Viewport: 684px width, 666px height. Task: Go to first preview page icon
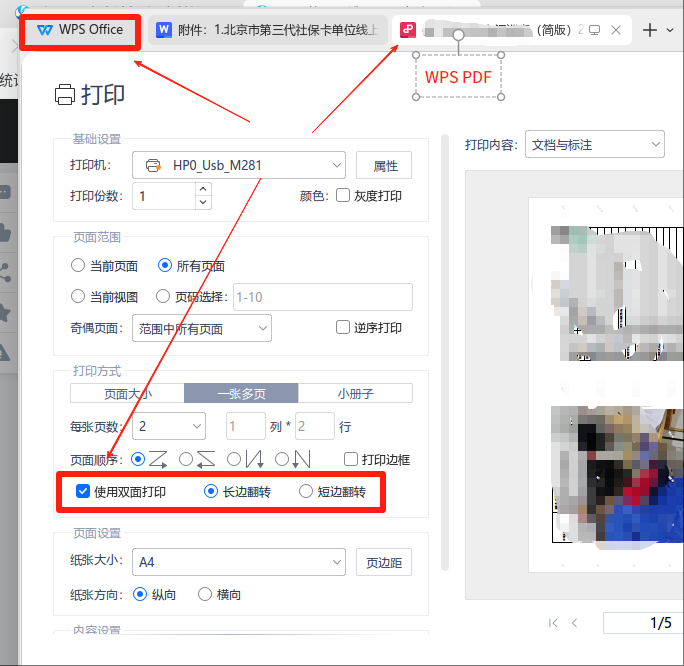[x=553, y=623]
